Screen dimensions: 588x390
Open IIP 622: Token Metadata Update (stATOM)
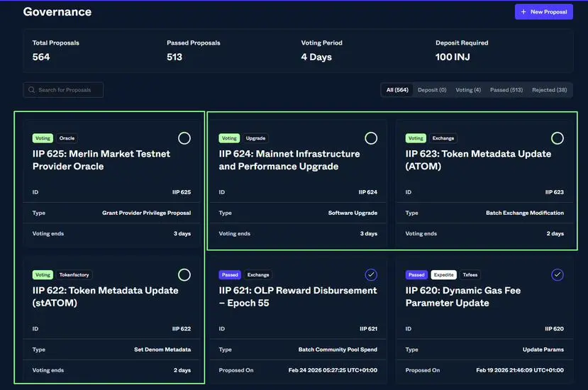pos(106,296)
